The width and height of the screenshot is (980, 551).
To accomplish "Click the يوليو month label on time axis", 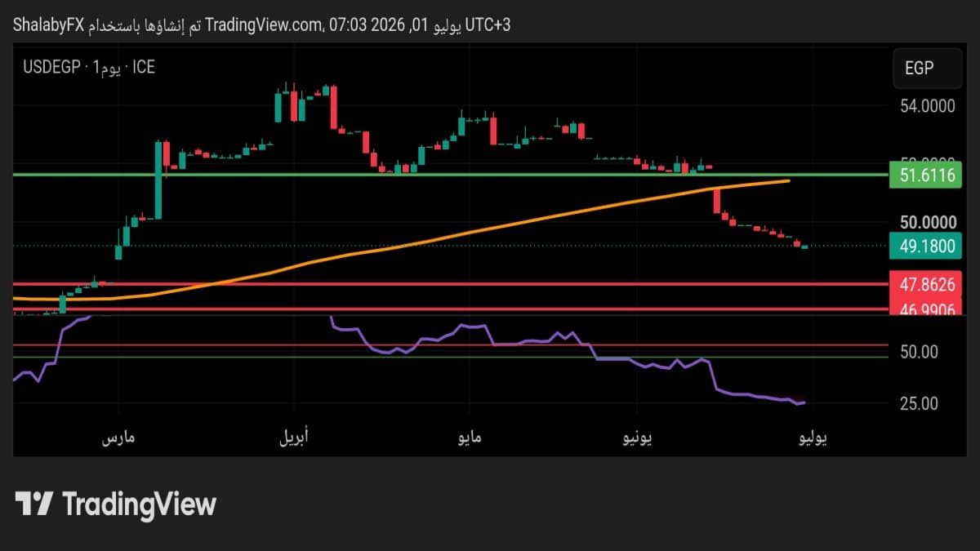I will point(812,438).
